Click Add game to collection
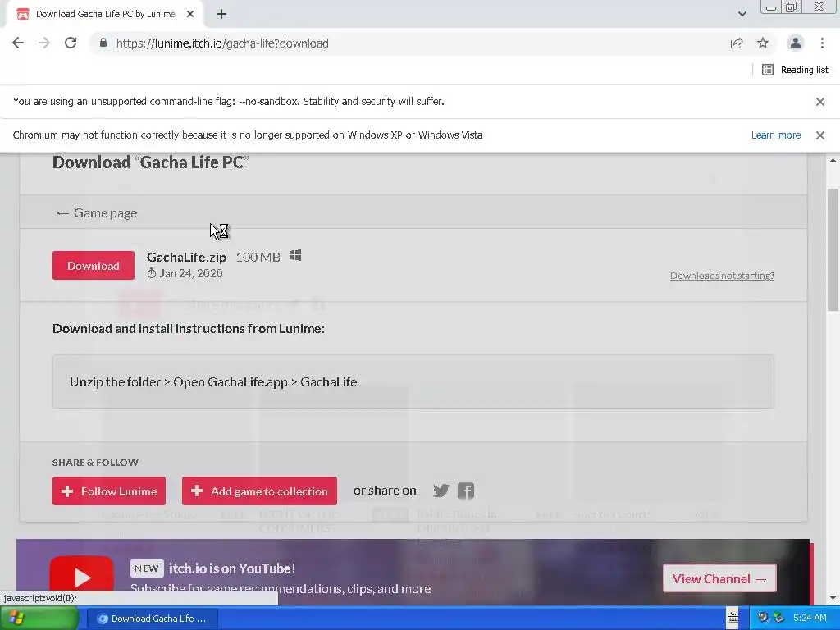Screen dimensions: 840x630 pos(259,491)
